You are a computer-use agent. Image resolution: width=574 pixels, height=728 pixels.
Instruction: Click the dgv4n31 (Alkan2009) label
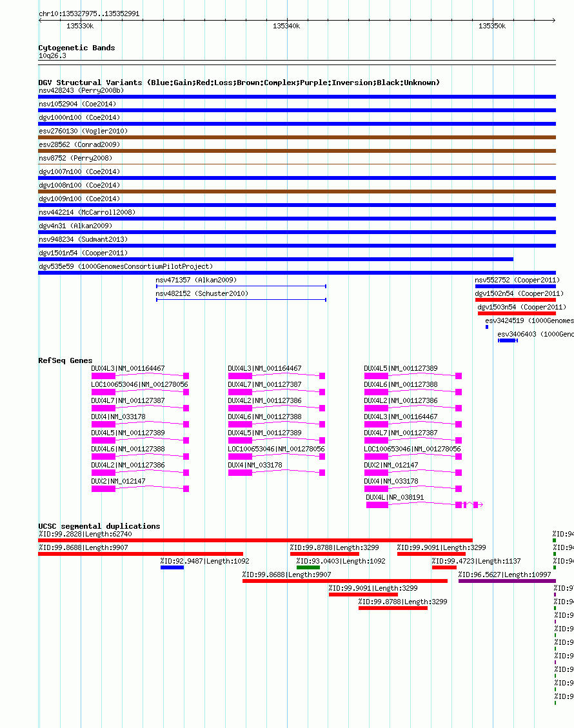click(75, 226)
